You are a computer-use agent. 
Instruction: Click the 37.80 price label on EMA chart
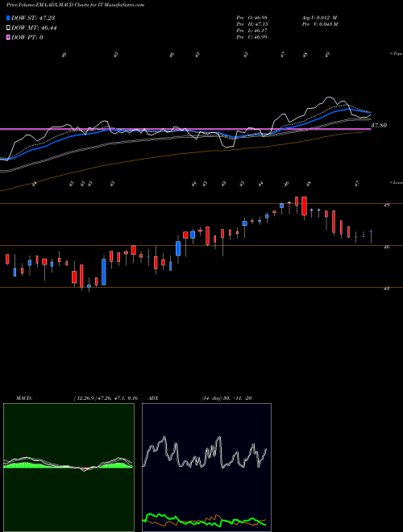pyautogui.click(x=379, y=126)
